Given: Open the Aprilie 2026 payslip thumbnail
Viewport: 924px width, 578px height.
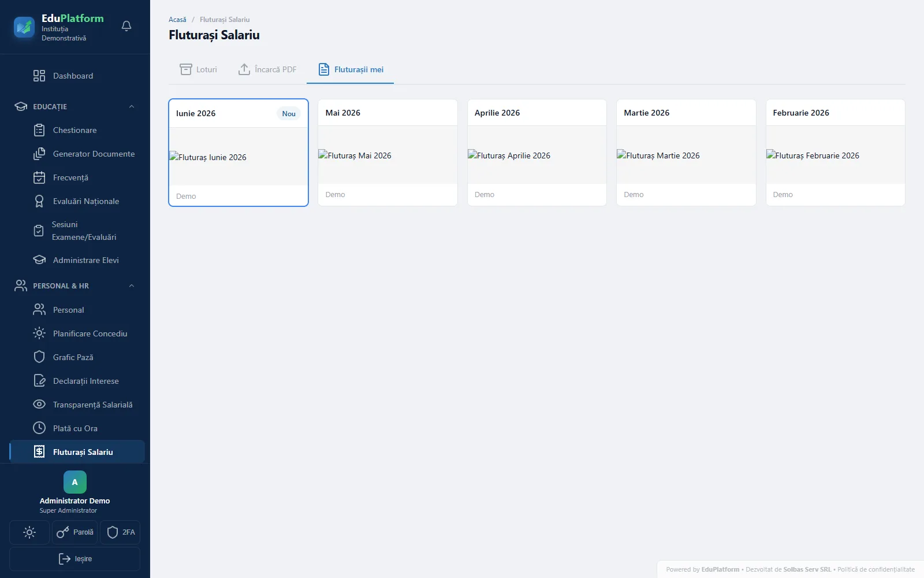Looking at the screenshot, I should pos(537,155).
